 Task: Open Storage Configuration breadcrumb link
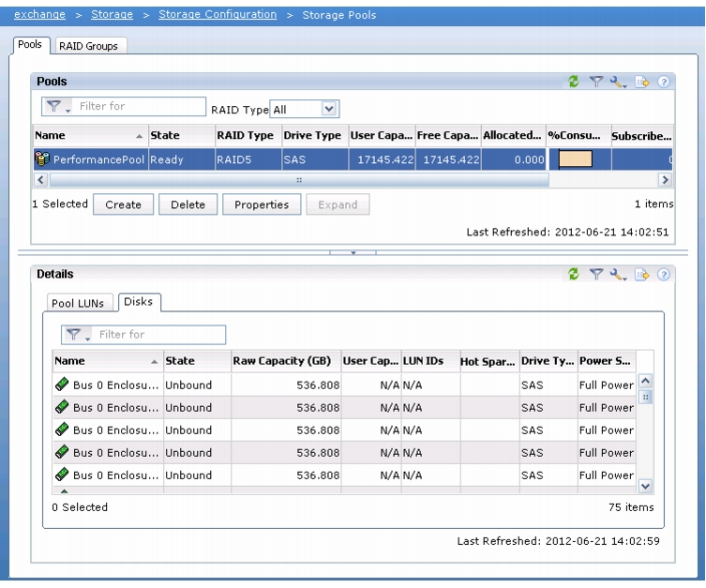[218, 14]
